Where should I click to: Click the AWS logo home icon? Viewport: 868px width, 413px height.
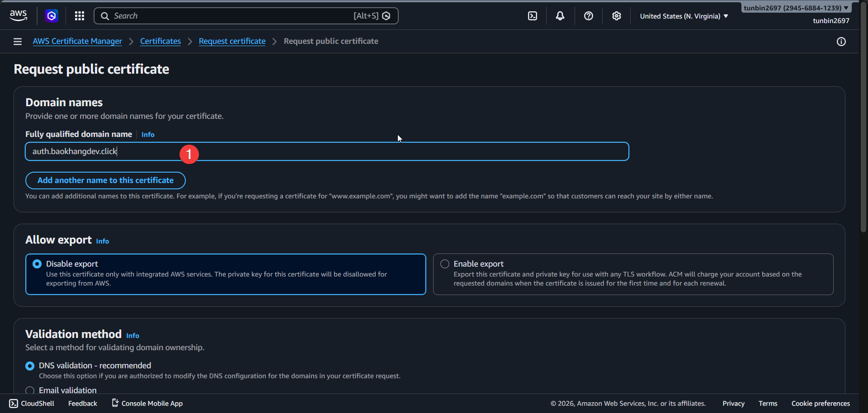[18, 15]
